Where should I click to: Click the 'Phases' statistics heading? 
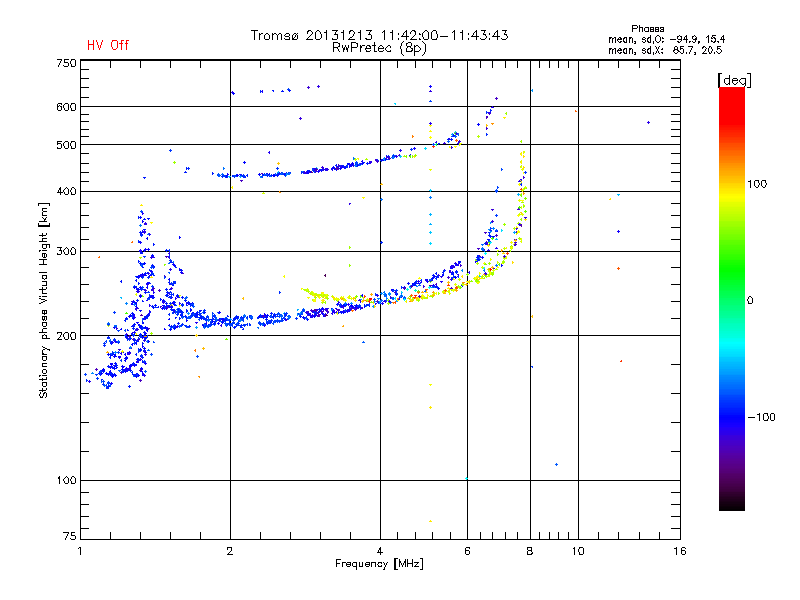[x=647, y=29]
